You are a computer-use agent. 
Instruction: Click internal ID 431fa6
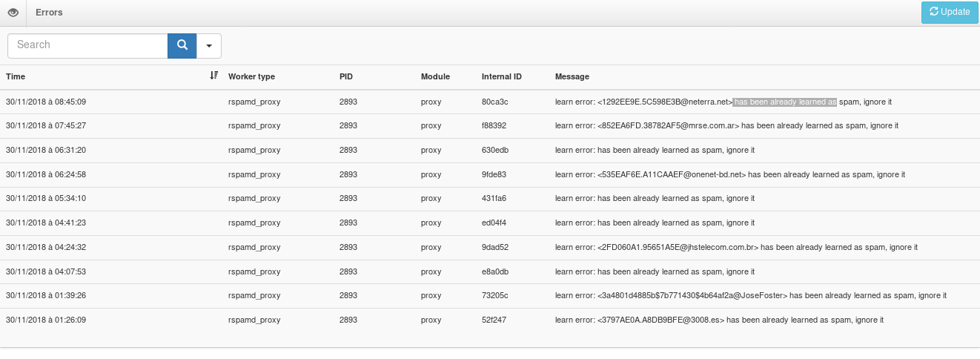494,199
